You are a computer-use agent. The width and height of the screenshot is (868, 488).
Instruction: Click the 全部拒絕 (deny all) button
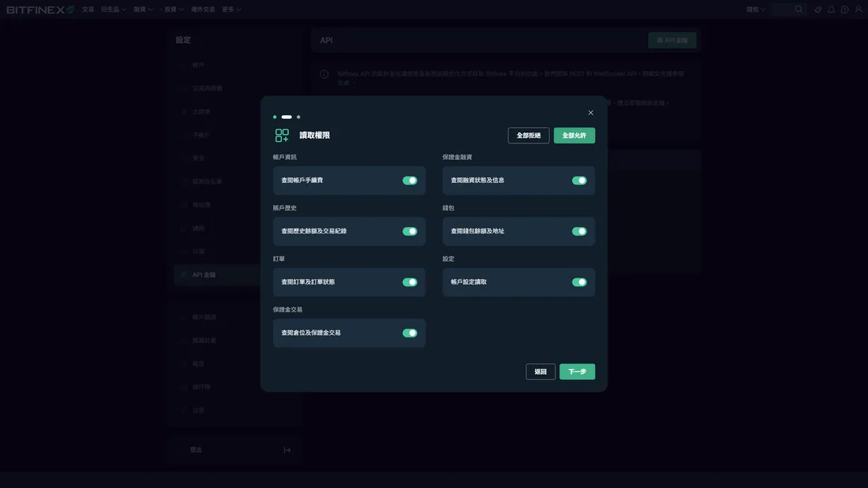529,136
